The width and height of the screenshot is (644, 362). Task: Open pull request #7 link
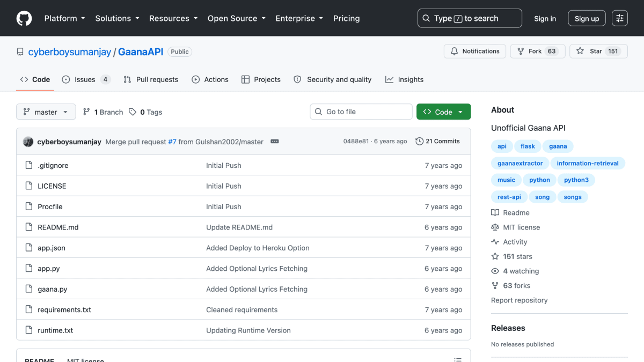pos(172,142)
